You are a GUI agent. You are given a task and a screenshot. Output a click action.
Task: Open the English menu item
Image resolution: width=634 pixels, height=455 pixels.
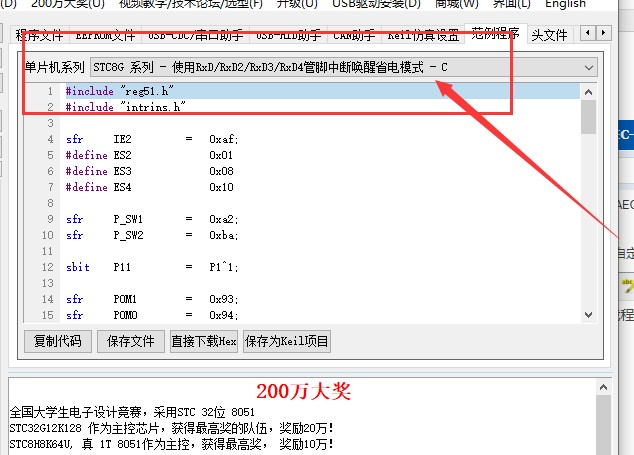565,4
